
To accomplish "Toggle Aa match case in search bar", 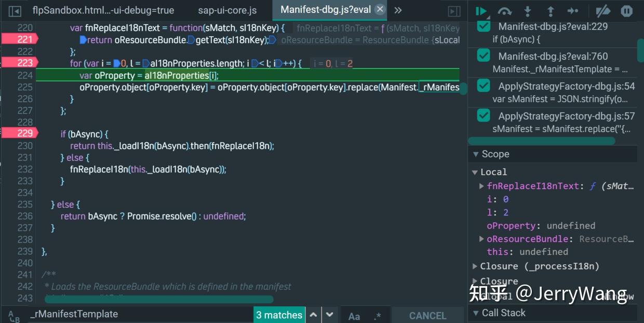I will (x=354, y=315).
